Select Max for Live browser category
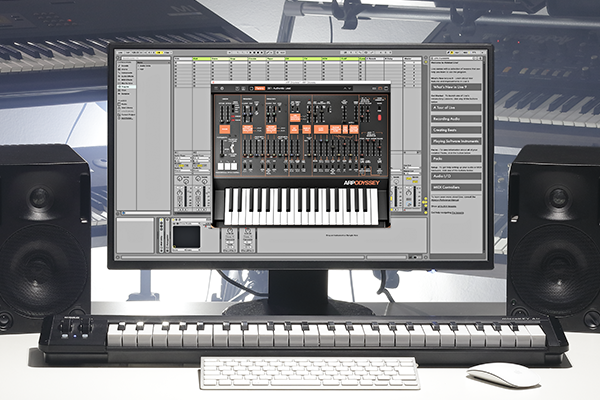This screenshot has height=400, width=600. pyautogui.click(x=126, y=83)
